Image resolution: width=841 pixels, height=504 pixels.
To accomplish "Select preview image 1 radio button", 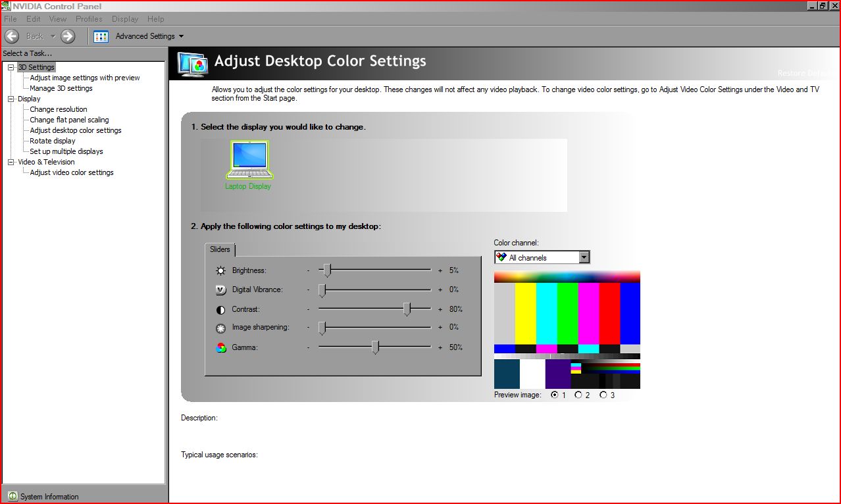I will click(555, 395).
